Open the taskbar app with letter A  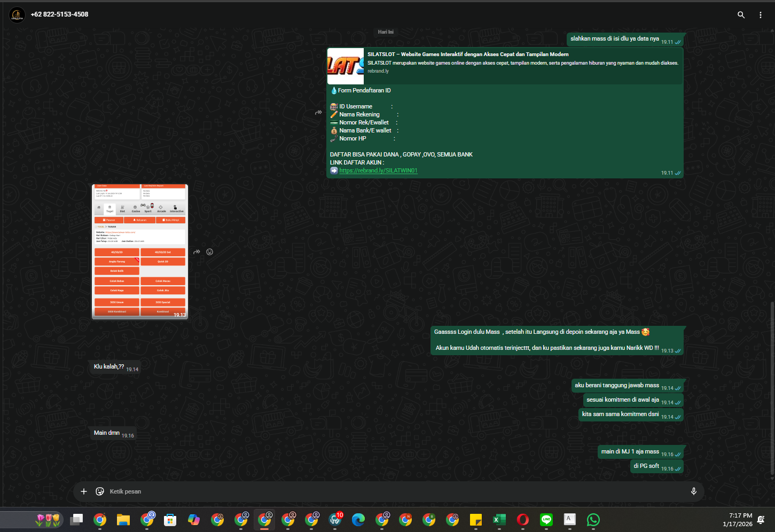click(570, 520)
